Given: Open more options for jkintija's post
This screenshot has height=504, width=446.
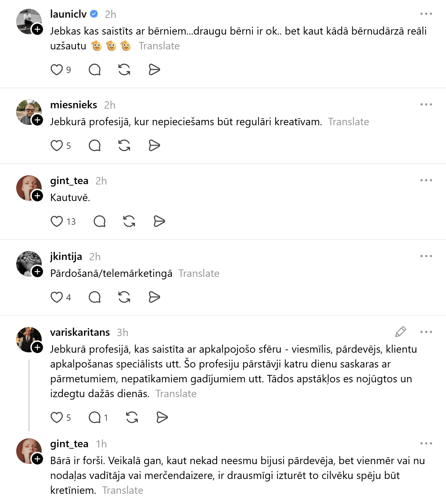Looking at the screenshot, I should pos(426,256).
